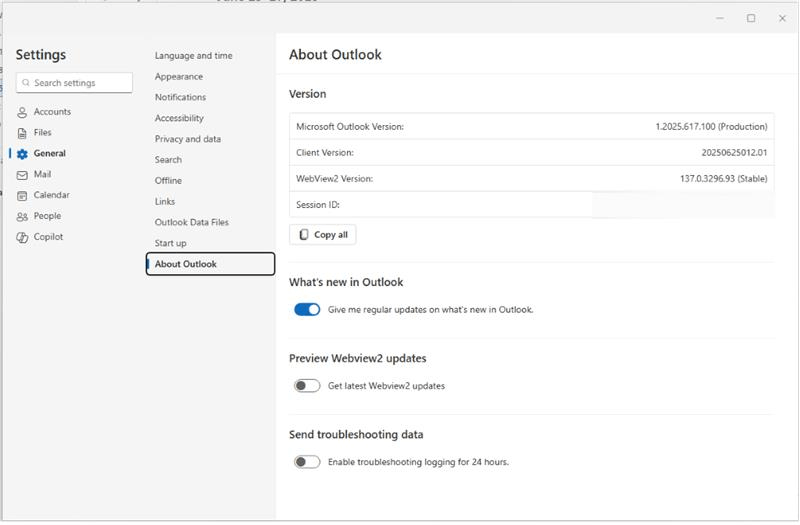This screenshot has height=525, width=800.
Task: Click the What's new in Outlook heading
Action: point(346,283)
